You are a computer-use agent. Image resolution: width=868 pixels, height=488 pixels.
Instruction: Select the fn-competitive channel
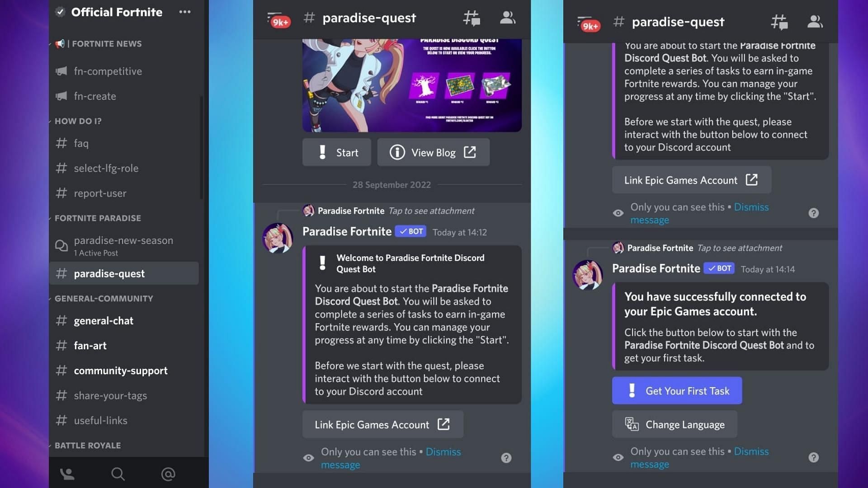coord(107,71)
